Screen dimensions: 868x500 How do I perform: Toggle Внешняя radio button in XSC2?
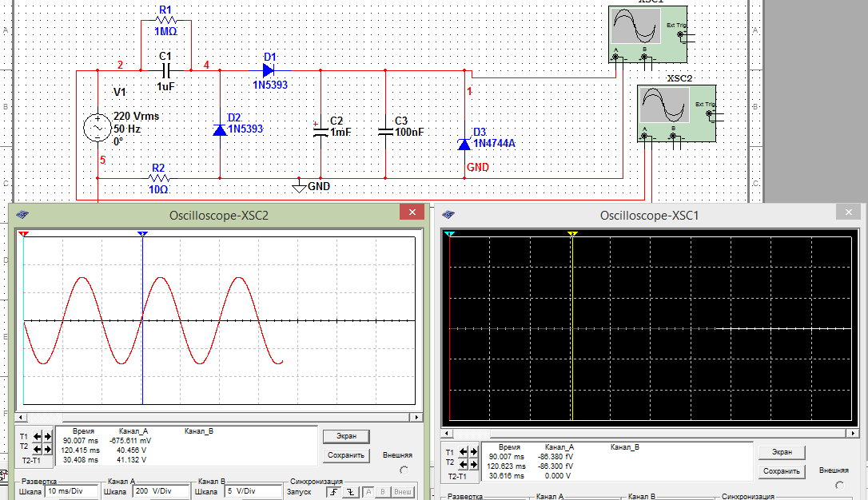click(404, 470)
